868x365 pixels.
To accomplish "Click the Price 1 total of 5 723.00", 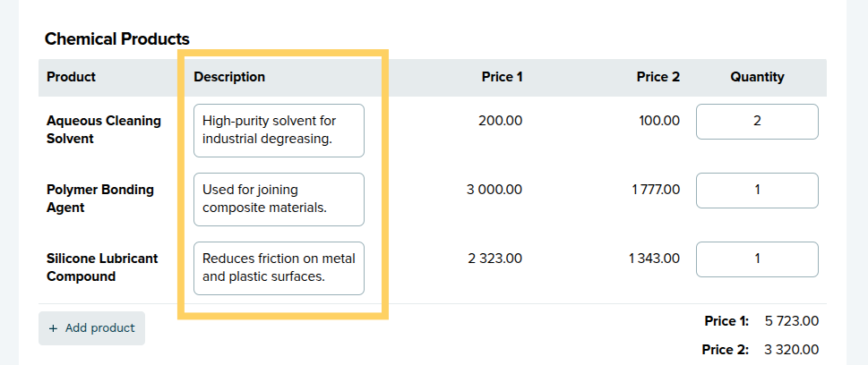I will click(x=791, y=321).
